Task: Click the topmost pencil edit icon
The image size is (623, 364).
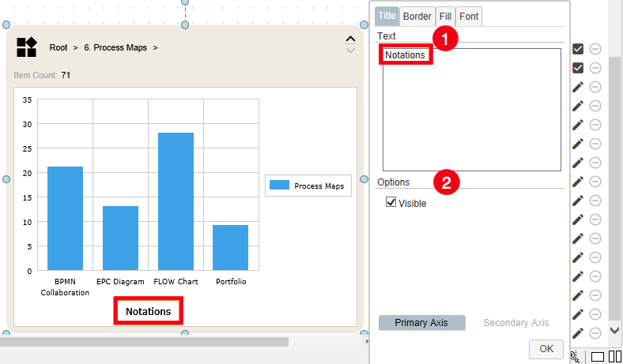Action: point(578,87)
